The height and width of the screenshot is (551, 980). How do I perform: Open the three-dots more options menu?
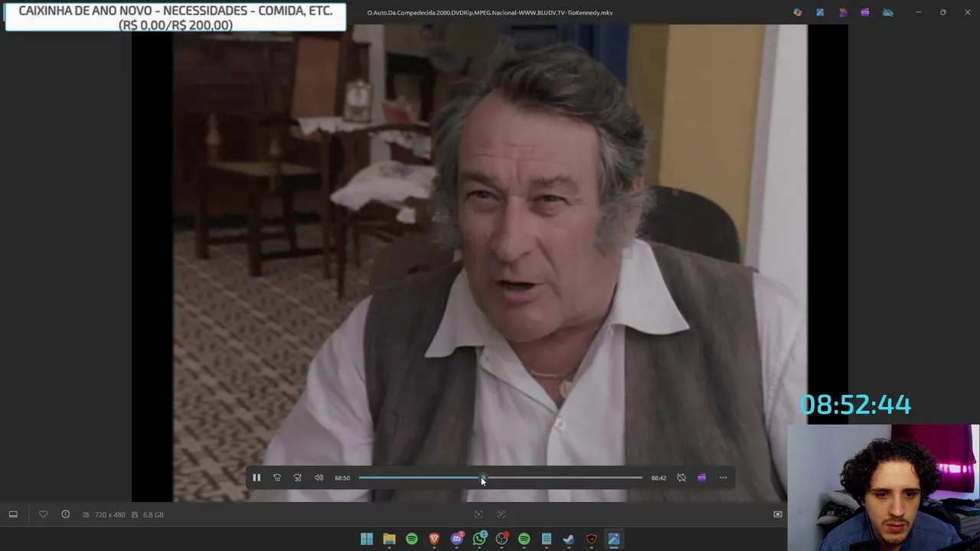pyautogui.click(x=723, y=478)
